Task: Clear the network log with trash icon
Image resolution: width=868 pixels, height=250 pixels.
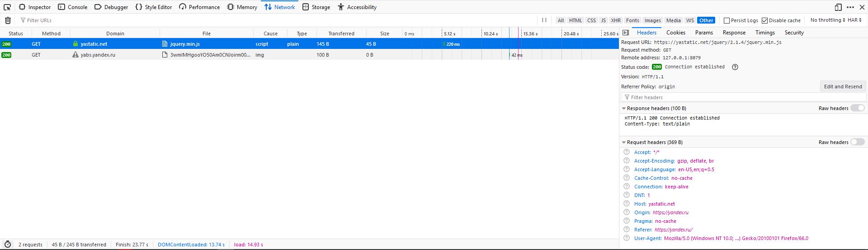Action: (x=8, y=20)
